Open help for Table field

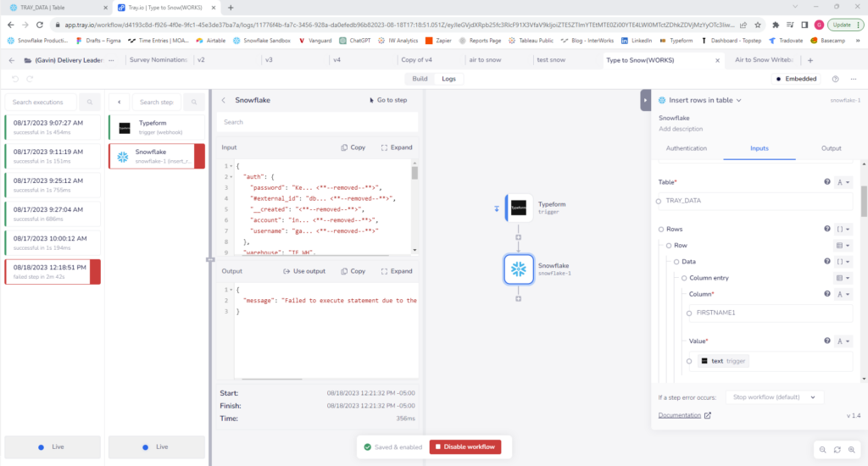coord(827,182)
